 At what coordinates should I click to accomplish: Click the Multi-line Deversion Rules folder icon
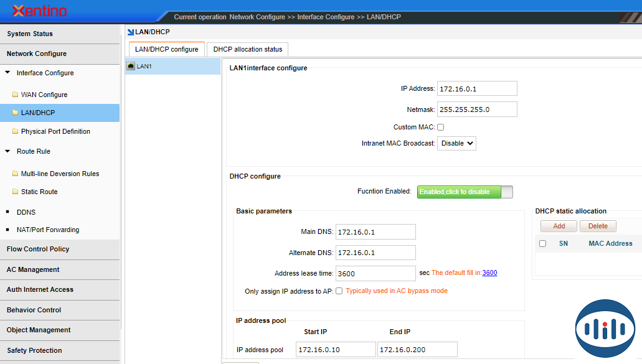click(x=16, y=174)
